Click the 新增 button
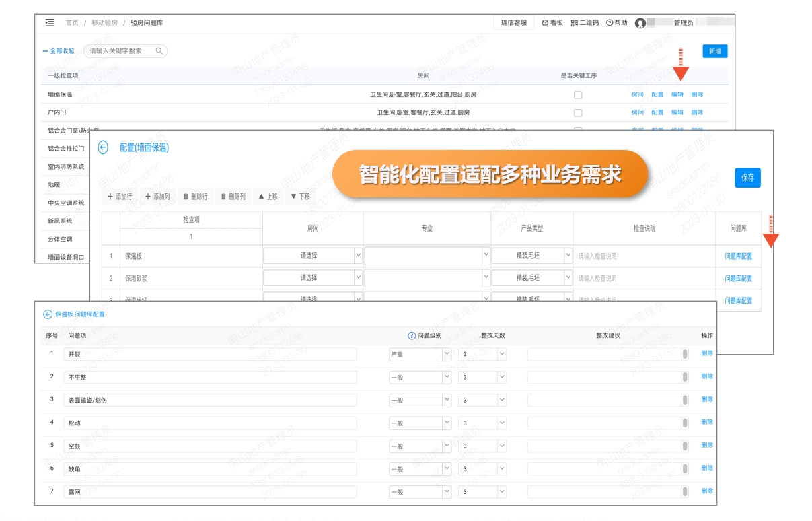The height and width of the screenshot is (521, 812). point(714,51)
